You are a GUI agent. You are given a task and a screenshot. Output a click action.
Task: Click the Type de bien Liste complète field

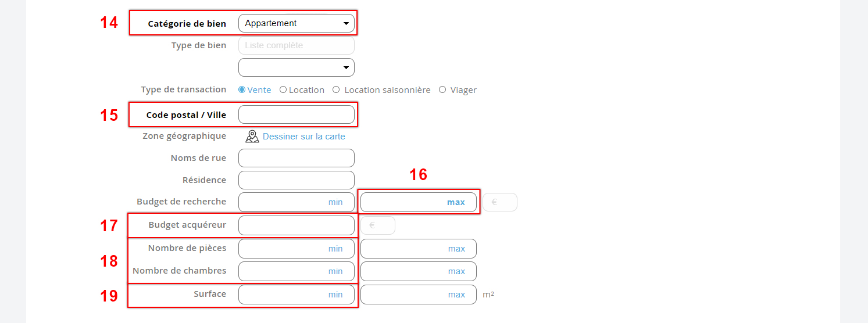click(296, 45)
